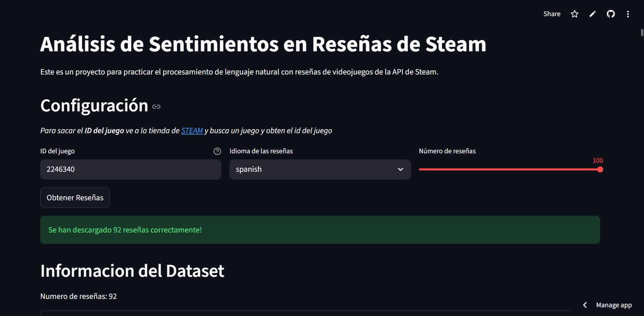Click the dropdown arrow on the Idioma selector
This screenshot has height=316, width=644.
coord(400,169)
